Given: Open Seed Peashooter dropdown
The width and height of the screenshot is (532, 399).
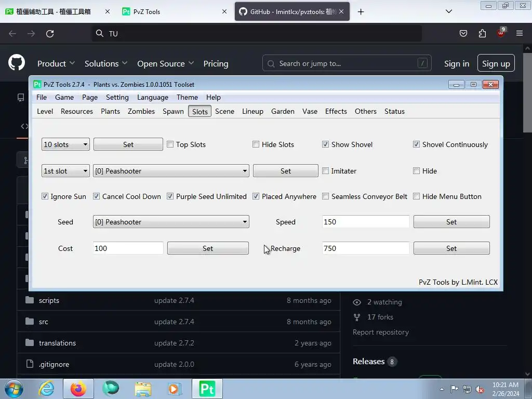Looking at the screenshot, I should (x=171, y=221).
